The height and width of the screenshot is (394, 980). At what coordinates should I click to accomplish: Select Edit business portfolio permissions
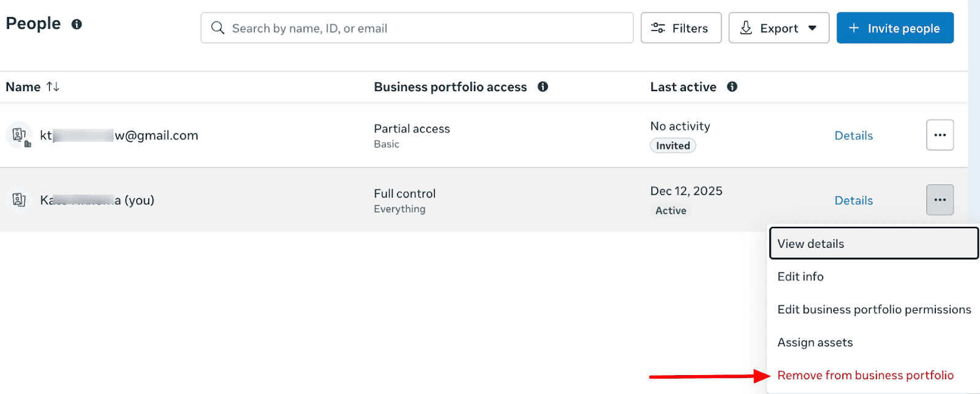(x=873, y=310)
